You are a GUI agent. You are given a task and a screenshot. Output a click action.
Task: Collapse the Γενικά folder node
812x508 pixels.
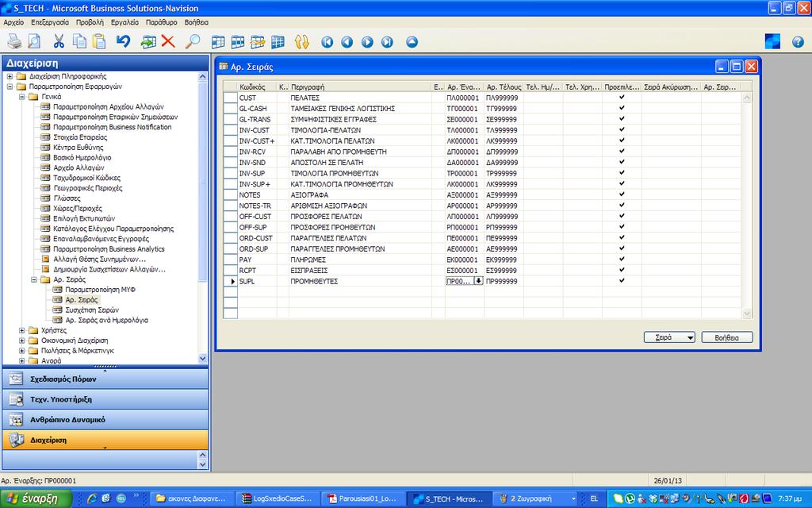point(21,96)
